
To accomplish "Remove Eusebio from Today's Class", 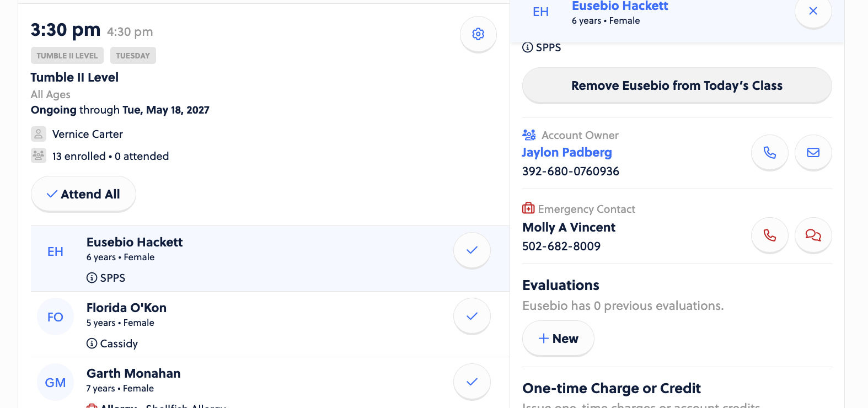I will click(677, 85).
